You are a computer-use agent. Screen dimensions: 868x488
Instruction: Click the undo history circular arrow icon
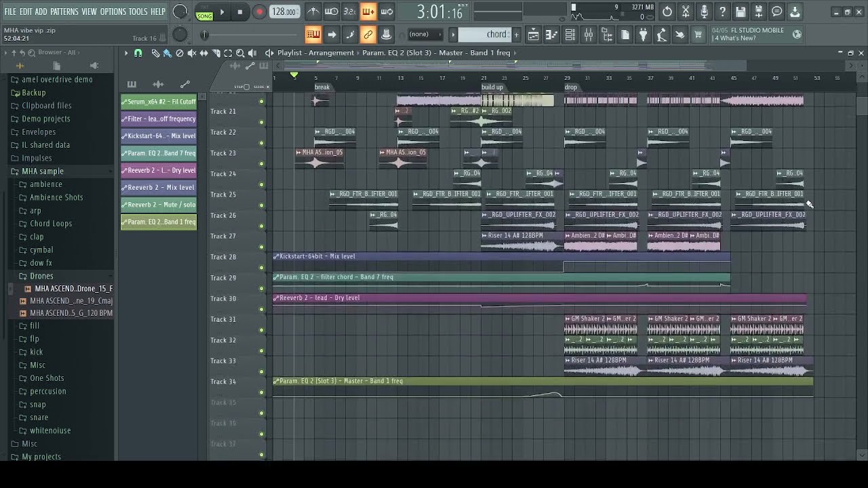pos(667,12)
